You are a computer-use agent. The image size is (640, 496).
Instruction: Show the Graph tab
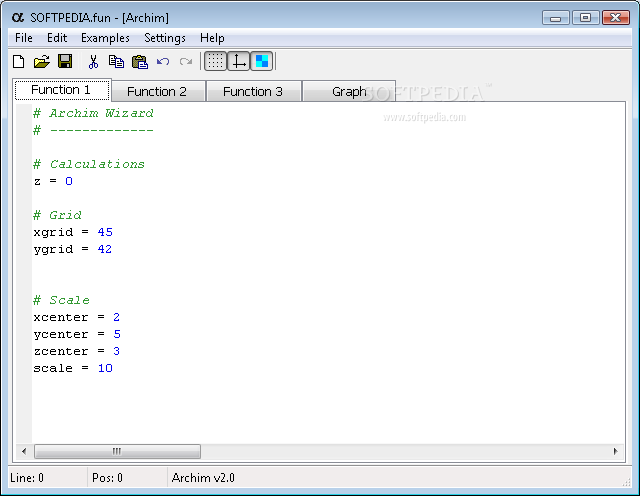(349, 91)
